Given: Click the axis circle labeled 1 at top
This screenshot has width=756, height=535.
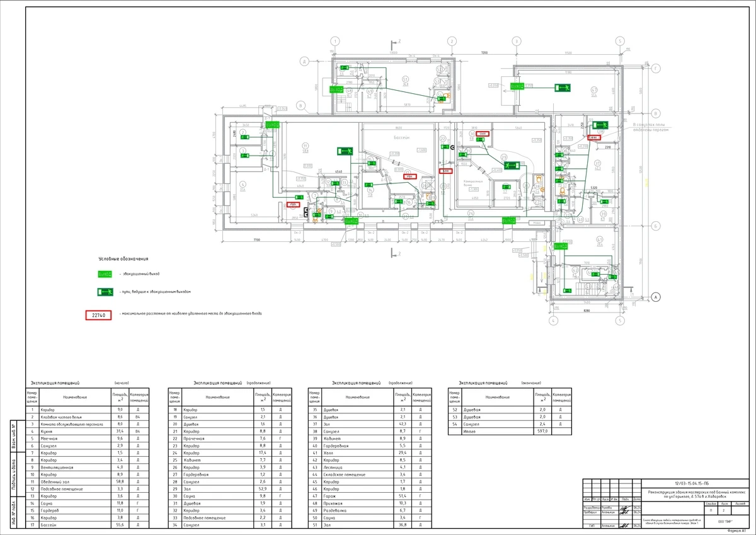Looking at the screenshot, I should (x=336, y=42).
